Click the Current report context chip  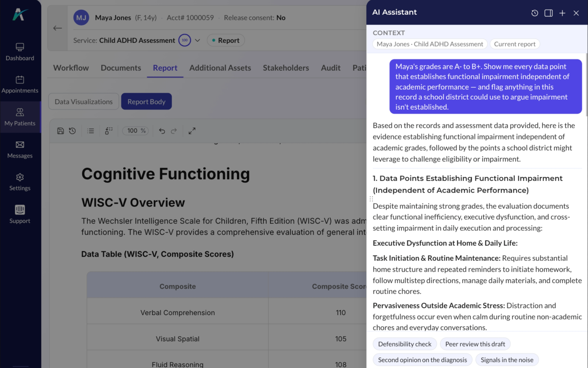(514, 44)
